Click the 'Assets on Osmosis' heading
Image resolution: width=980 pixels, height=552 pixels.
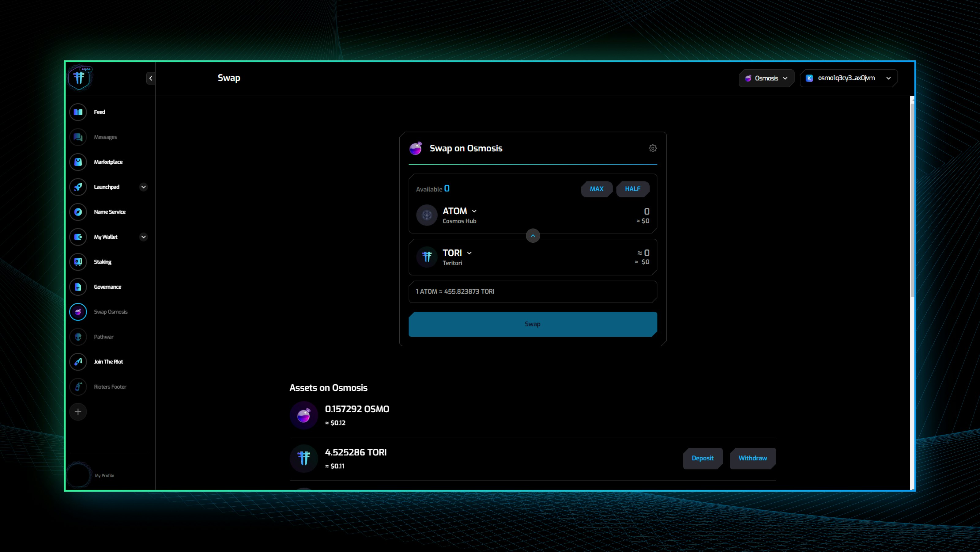328,388
